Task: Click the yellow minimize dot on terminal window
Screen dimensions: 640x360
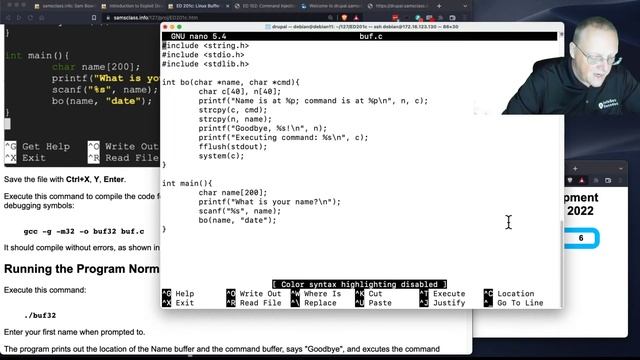Action: [172, 27]
